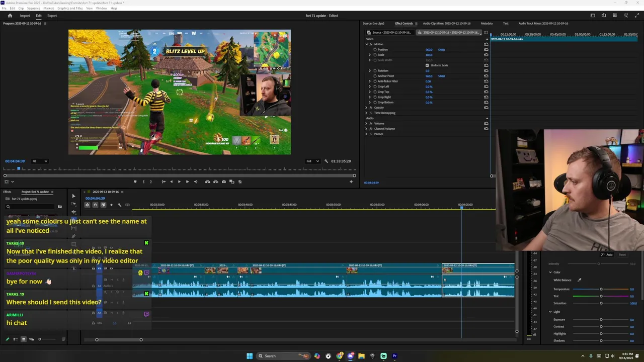Collapse the Motion effect section
This screenshot has width=644, height=362.
pos(366,44)
